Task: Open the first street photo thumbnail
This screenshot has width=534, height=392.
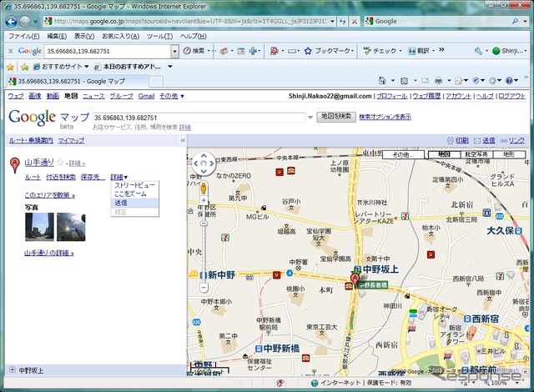Action: point(39,227)
